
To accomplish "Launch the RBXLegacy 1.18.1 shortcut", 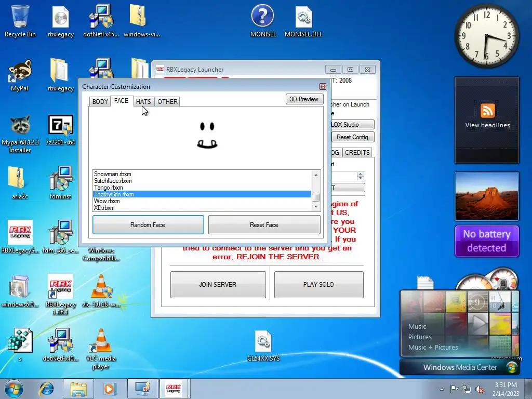I will coord(60,295).
